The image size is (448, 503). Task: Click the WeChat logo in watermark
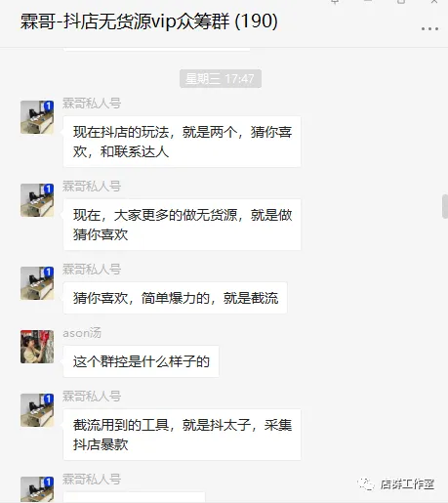pos(366,483)
